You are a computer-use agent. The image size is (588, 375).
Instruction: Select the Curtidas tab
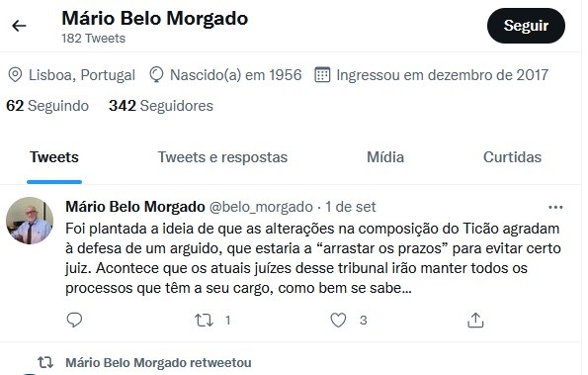512,157
